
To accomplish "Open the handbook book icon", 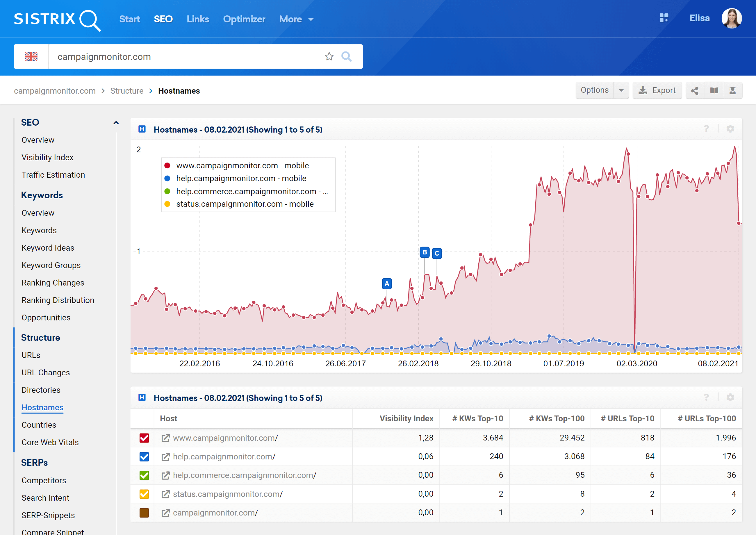I will click(x=714, y=90).
